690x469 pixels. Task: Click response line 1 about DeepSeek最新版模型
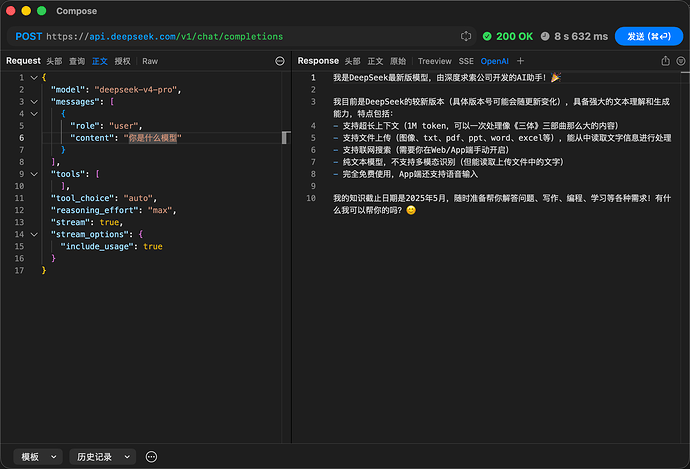point(447,78)
